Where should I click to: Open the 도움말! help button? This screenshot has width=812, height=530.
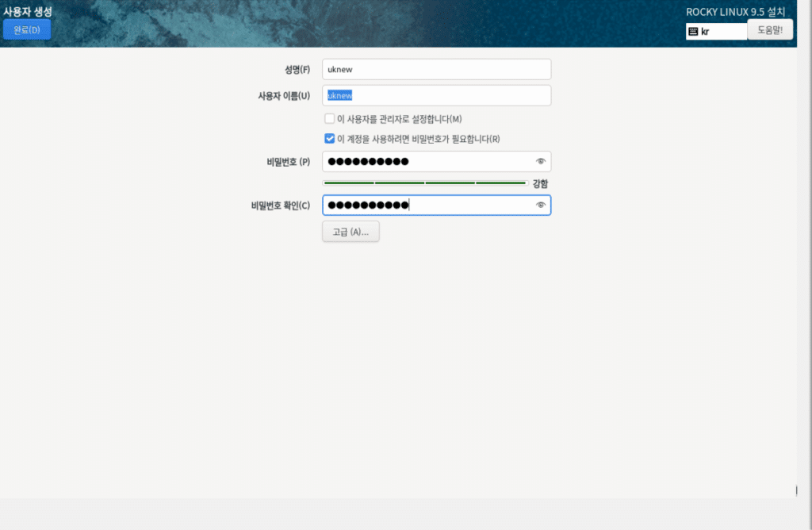tap(769, 30)
